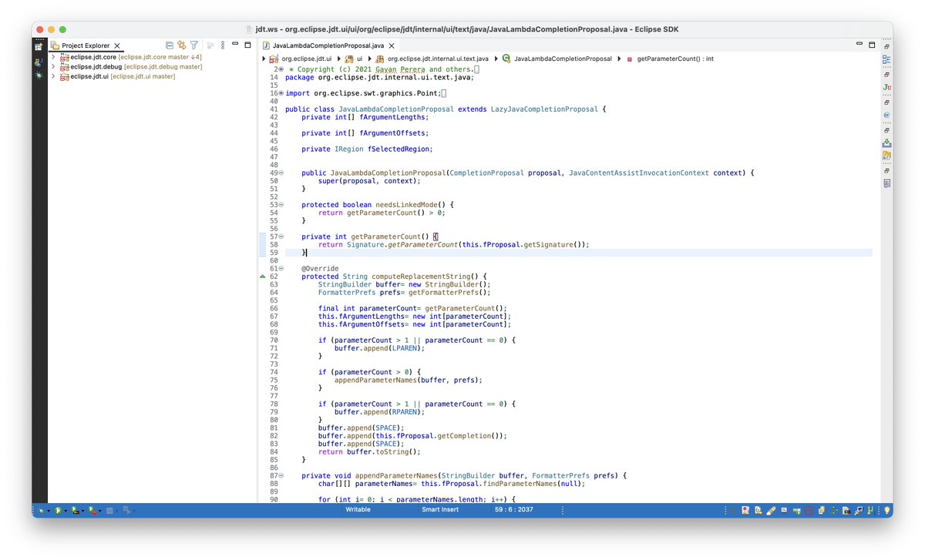Open Git Staging view icon in right trim
The width and height of the screenshot is (925, 560).
(886, 143)
